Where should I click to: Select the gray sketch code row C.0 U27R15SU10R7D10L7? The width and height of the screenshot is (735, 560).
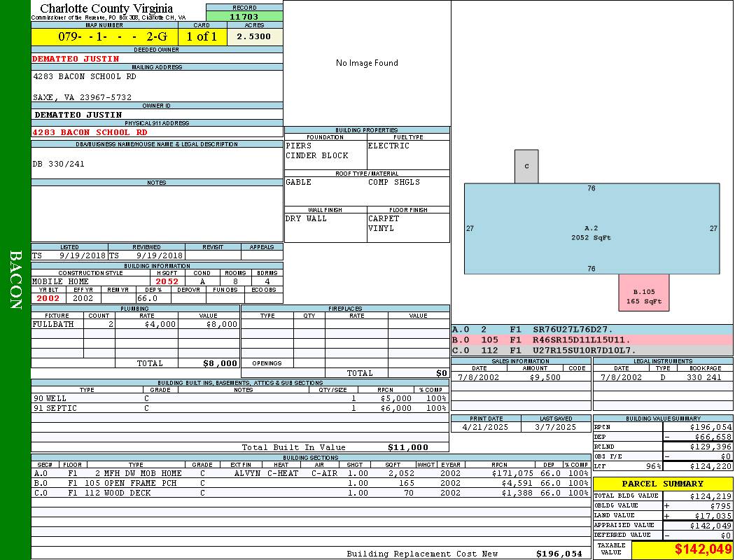pos(592,350)
